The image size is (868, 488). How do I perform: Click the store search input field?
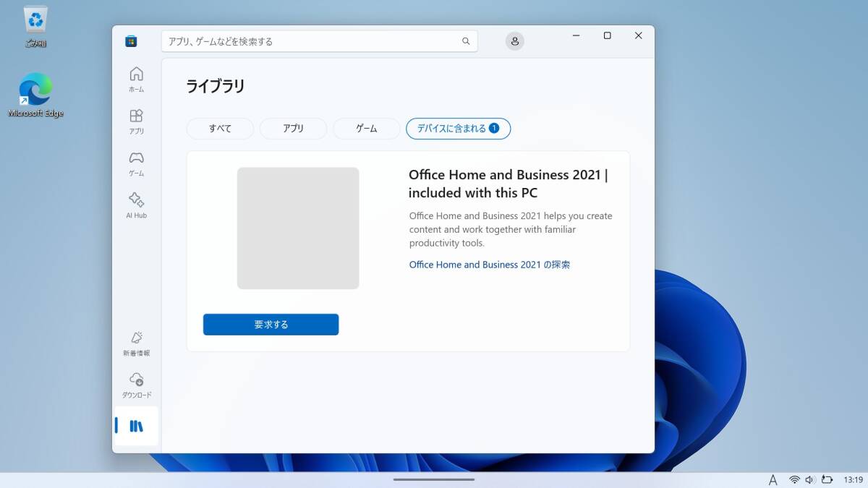[x=311, y=41]
